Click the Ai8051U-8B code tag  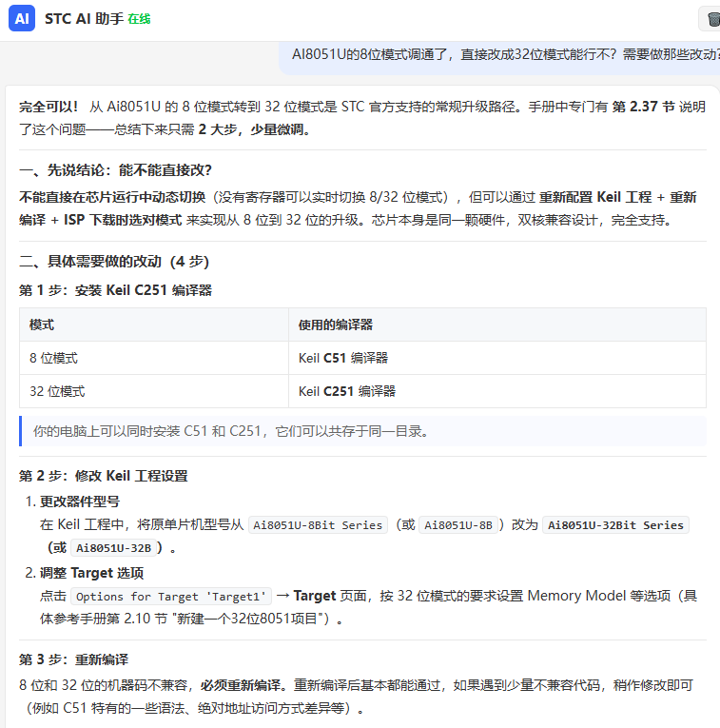(x=458, y=525)
